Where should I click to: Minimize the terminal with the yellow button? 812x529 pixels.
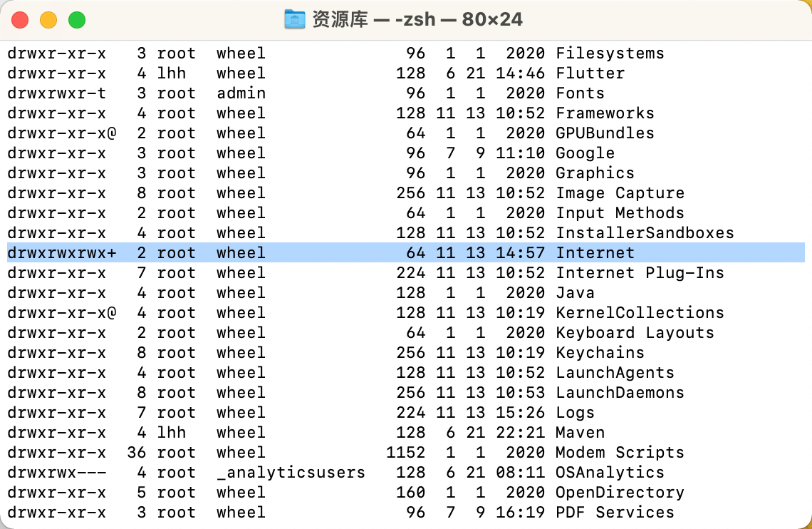(x=48, y=20)
